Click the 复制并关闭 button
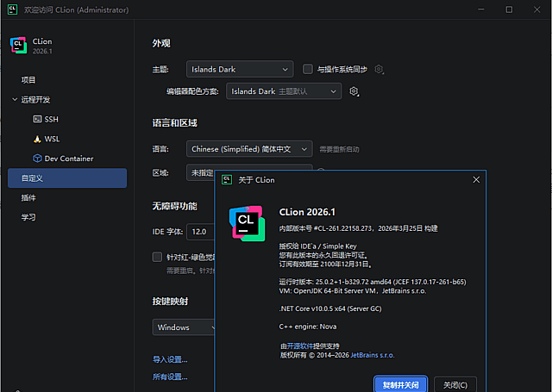Screen dimensions: 552x392 (400, 385)
